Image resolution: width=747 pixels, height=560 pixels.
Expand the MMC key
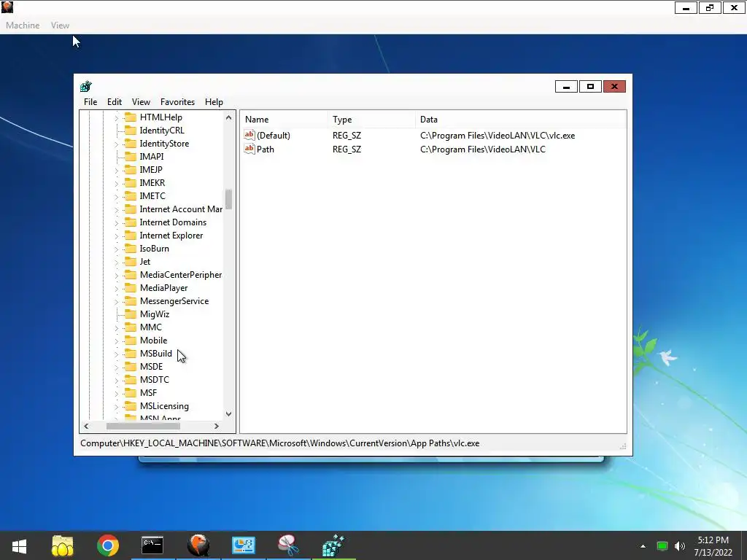[x=116, y=327]
